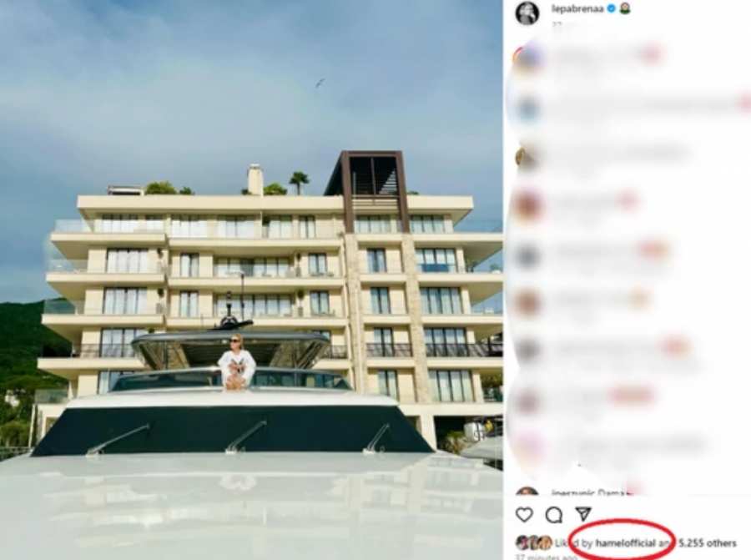The image size is (751, 560).
Task: Visit the lepabrenaa username link
Action: click(x=577, y=8)
